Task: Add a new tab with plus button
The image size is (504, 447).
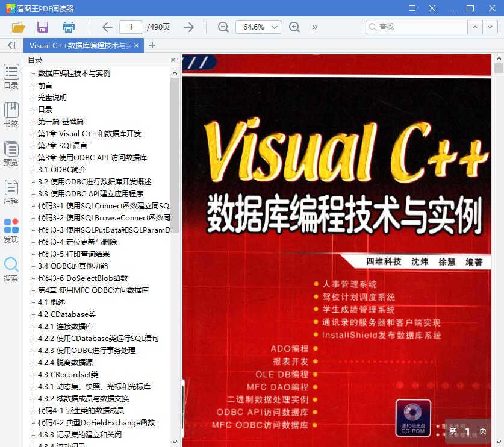Action: point(152,46)
